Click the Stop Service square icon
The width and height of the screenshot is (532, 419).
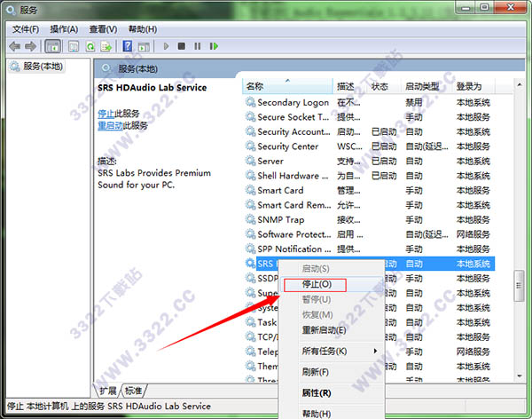(x=182, y=46)
